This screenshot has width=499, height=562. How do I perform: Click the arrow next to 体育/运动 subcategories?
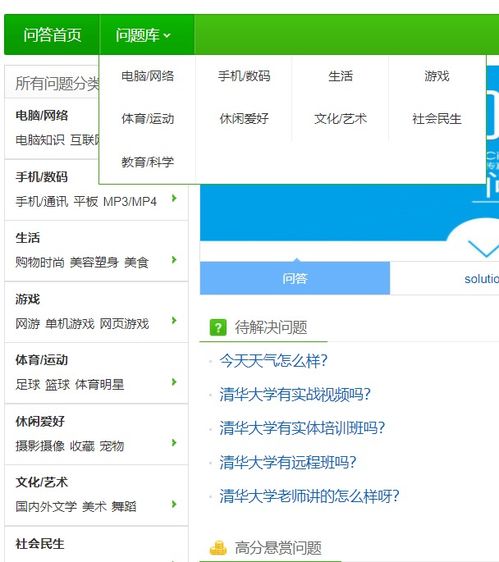pyautogui.click(x=174, y=382)
